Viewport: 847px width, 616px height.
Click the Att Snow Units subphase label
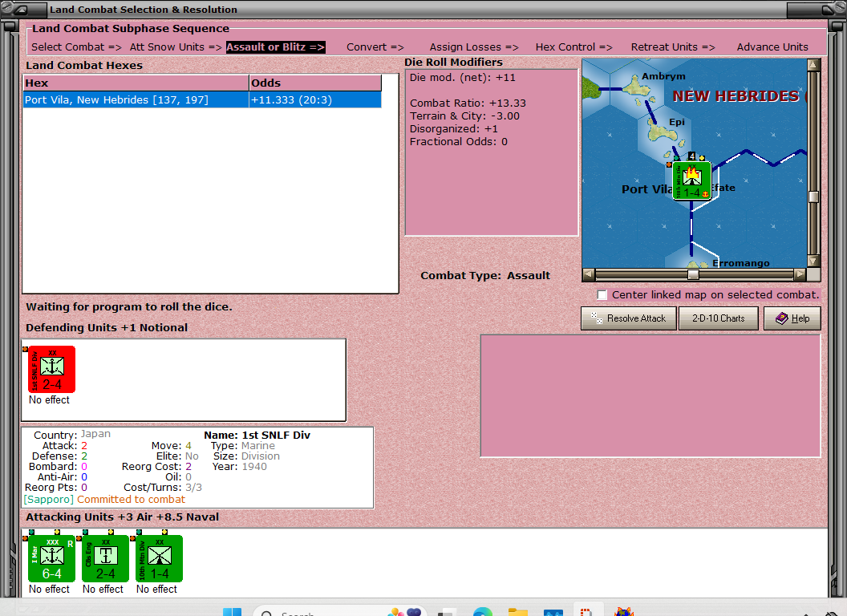(176, 47)
